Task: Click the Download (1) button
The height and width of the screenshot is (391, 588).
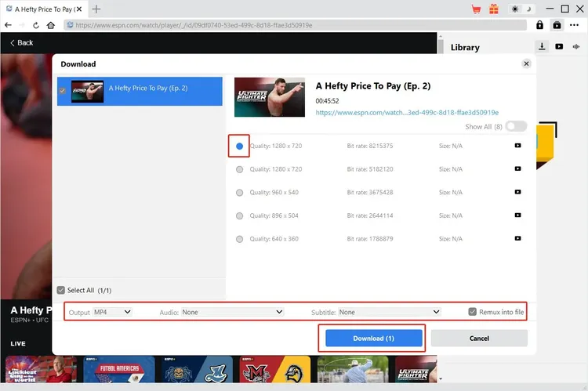Action: 374,339
